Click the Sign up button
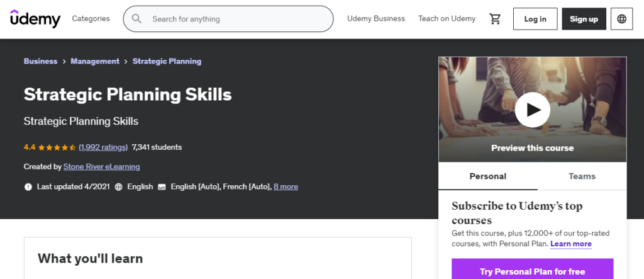The height and width of the screenshot is (279, 644). [x=584, y=19]
